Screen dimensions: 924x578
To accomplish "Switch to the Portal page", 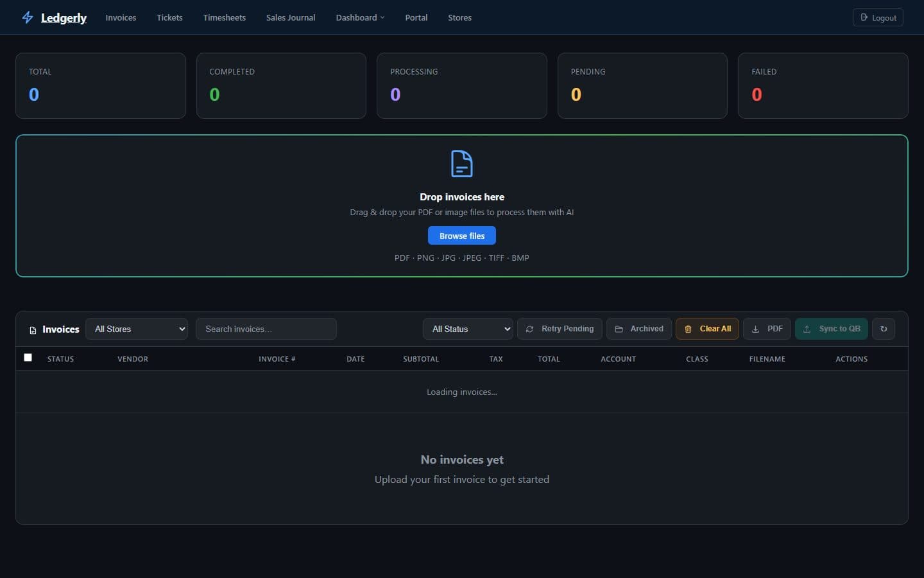I will (416, 17).
